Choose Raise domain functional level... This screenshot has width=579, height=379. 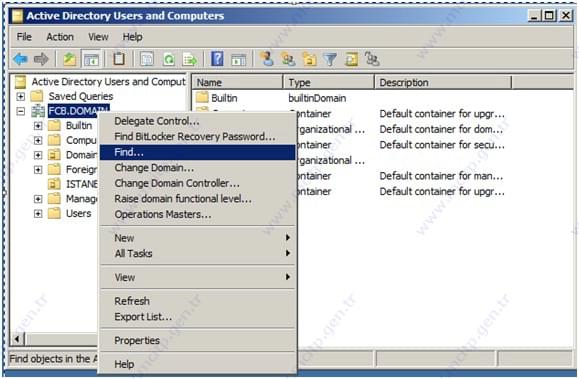pos(198,199)
